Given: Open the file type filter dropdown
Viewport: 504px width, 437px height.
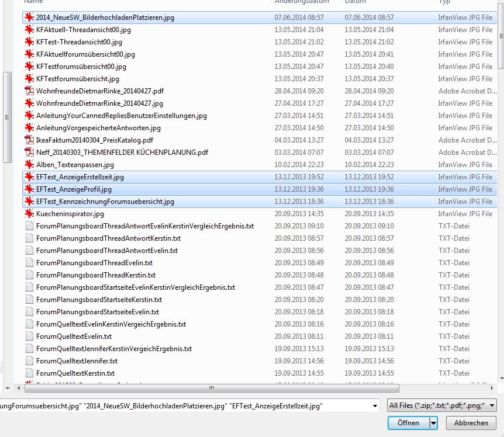Looking at the screenshot, I should tap(442, 405).
